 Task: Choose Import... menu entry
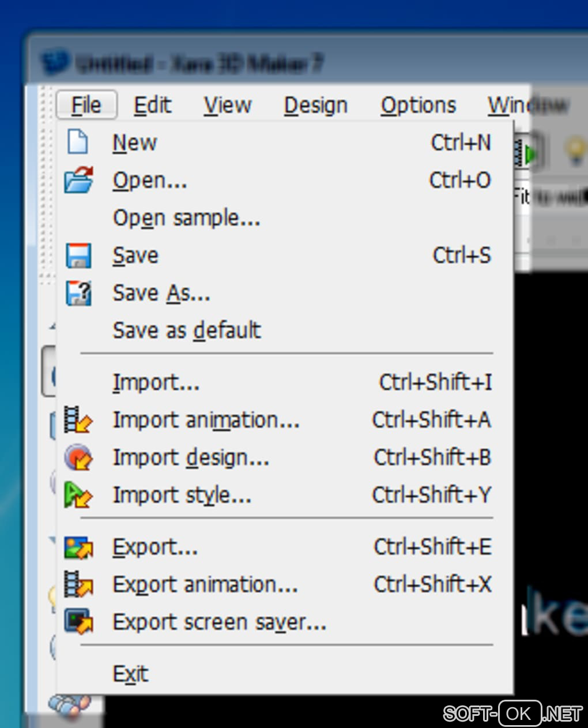point(156,382)
